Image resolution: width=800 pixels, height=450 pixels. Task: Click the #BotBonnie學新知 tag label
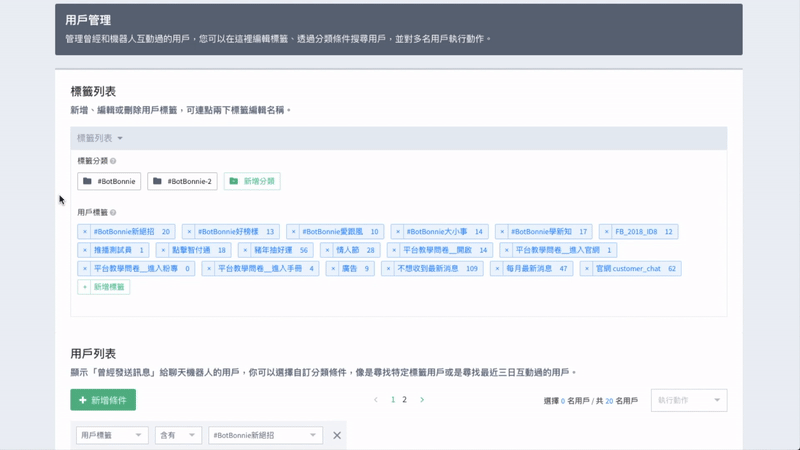(541, 232)
